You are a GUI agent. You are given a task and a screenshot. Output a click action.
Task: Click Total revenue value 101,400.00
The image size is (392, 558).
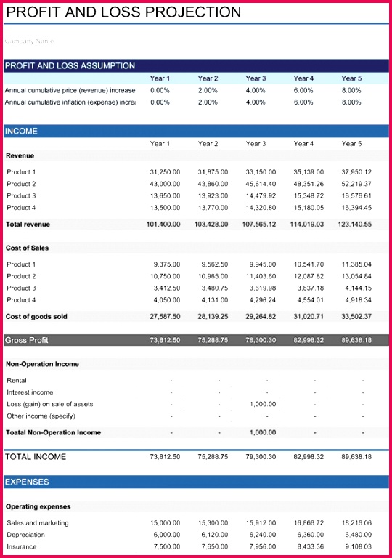[x=163, y=225]
